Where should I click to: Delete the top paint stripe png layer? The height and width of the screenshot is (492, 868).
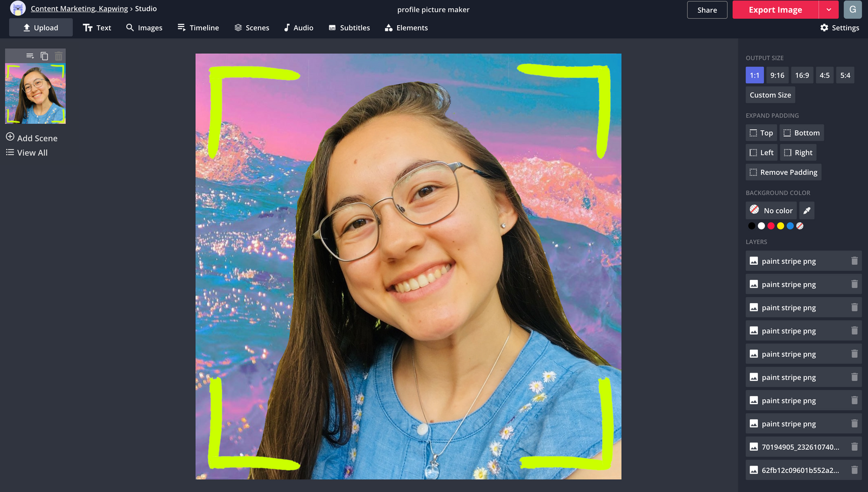tap(854, 261)
